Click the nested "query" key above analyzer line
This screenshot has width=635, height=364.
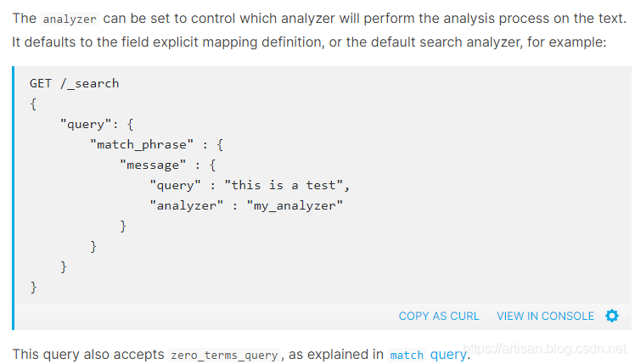pos(175,185)
